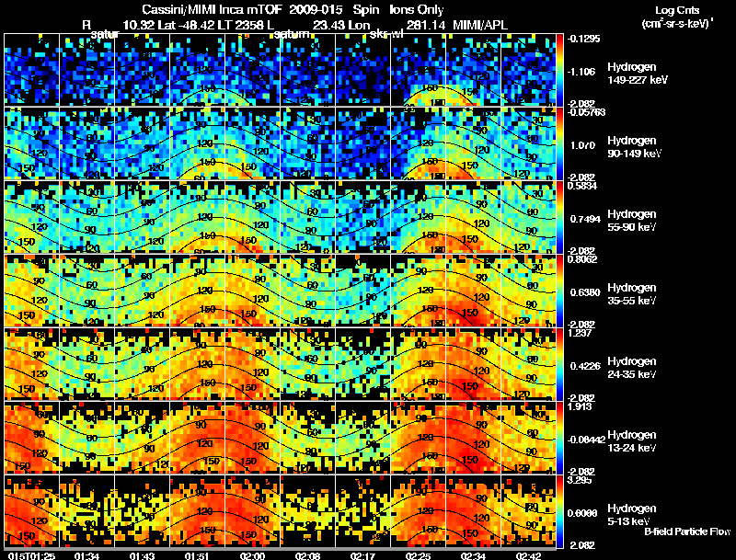This screenshot has width=736, height=560.
Task: Select the '01:34' time axis label
Action: [x=86, y=555]
